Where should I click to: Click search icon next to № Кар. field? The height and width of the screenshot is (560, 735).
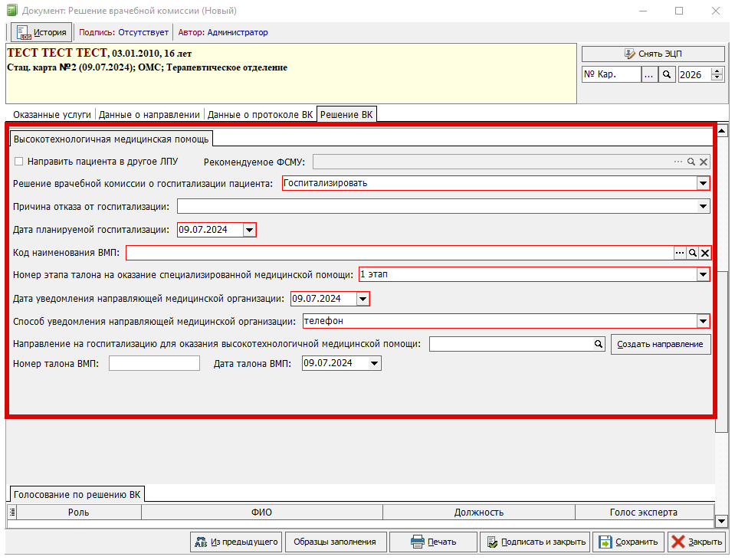(667, 75)
